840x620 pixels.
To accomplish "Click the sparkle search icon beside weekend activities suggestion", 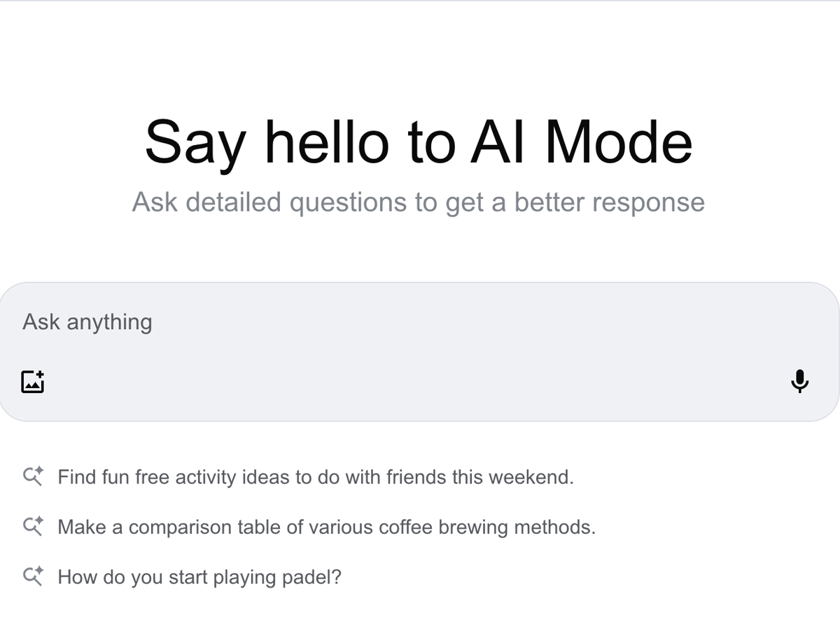I will click(x=34, y=477).
